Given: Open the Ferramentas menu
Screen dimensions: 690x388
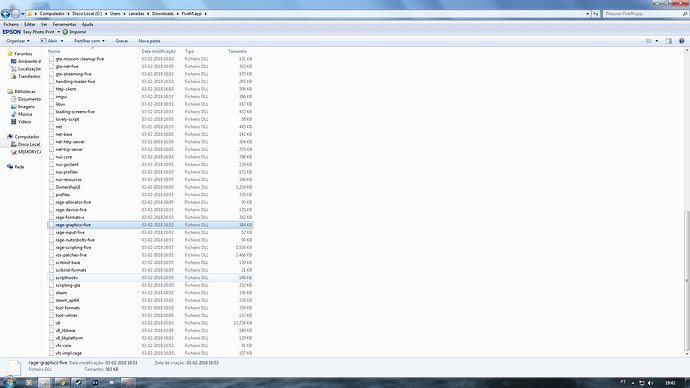Looking at the screenshot, I should (x=64, y=25).
